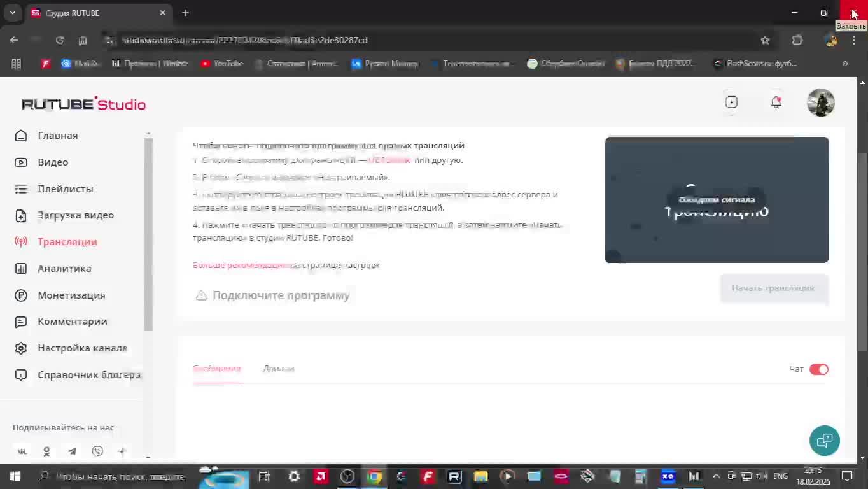Expand the browser tab search dropdown
868x489 pixels.
(12, 13)
